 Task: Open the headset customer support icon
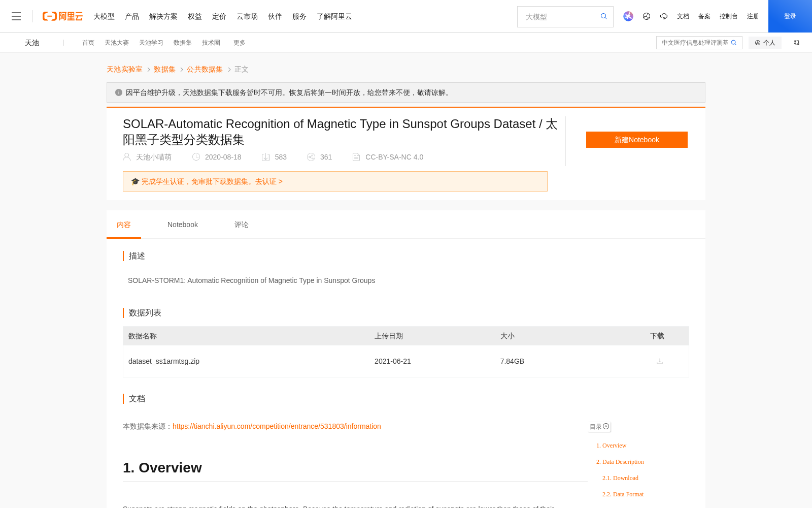(x=664, y=16)
